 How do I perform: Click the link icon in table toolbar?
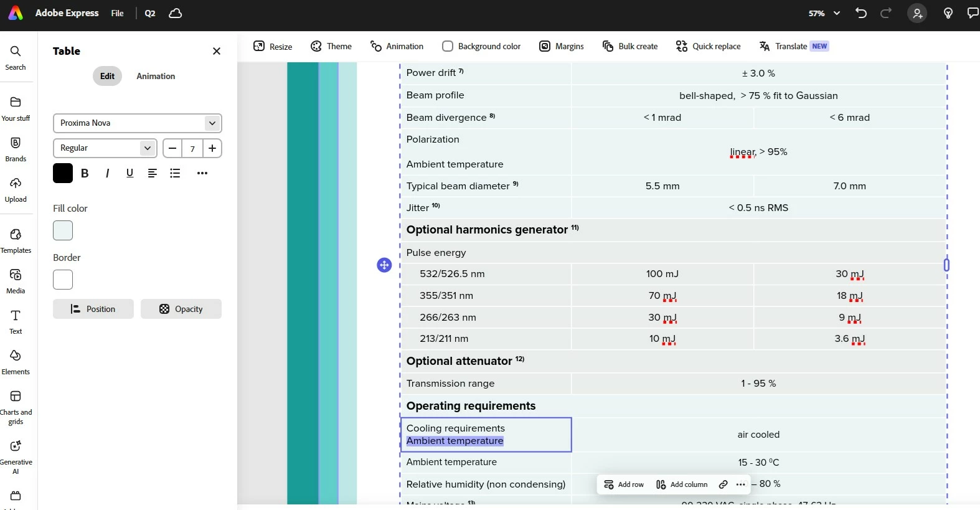click(x=723, y=484)
